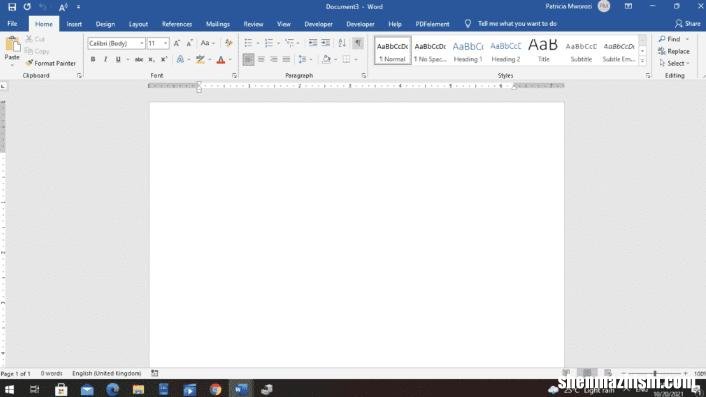This screenshot has height=397, width=706.
Task: Switch to the Layout tab
Action: pyautogui.click(x=138, y=24)
